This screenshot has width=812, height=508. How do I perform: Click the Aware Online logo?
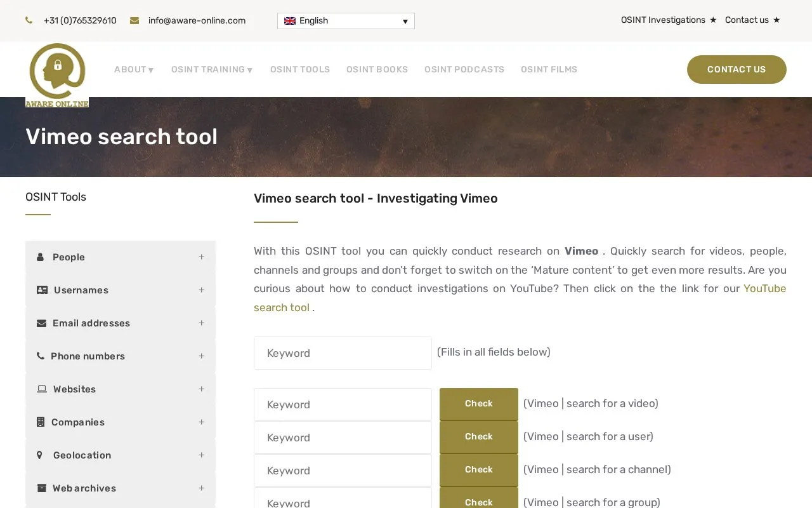click(x=57, y=75)
